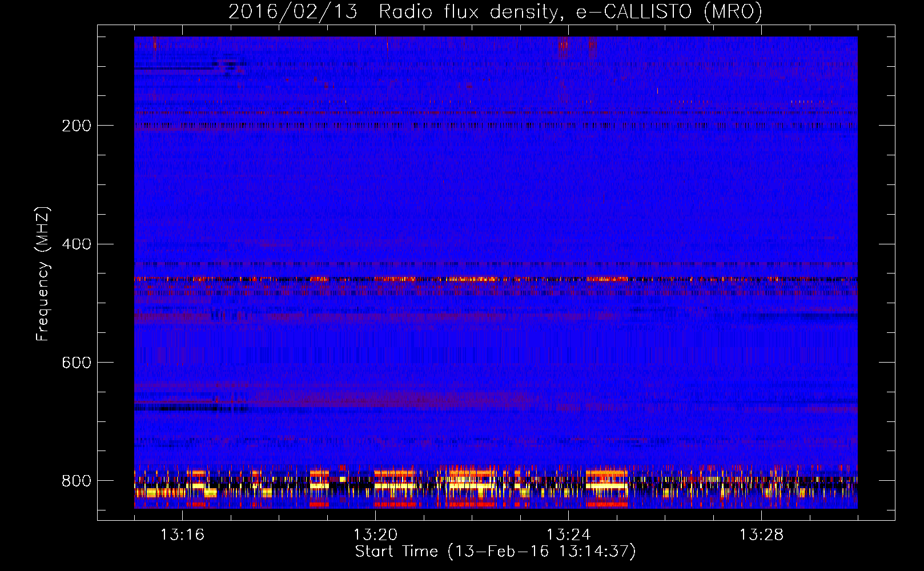The height and width of the screenshot is (571, 924).
Task: Click the 13:24 time tick label
Action: (568, 535)
